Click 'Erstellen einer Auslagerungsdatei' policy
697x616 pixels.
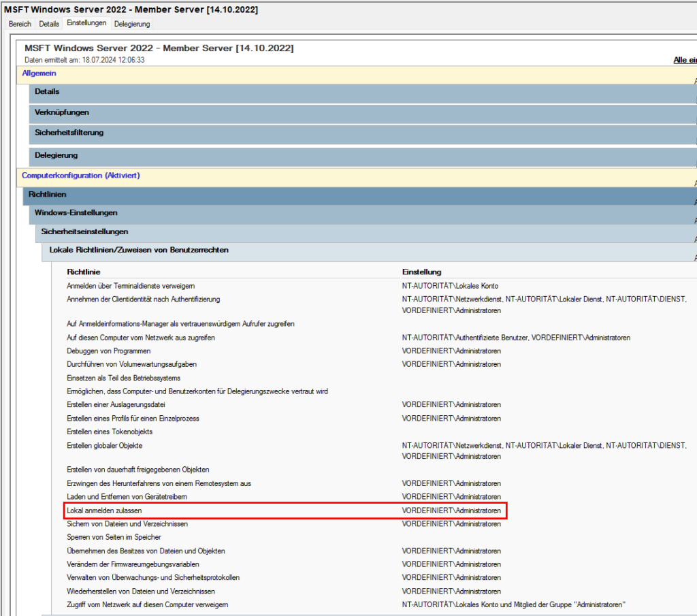116,404
